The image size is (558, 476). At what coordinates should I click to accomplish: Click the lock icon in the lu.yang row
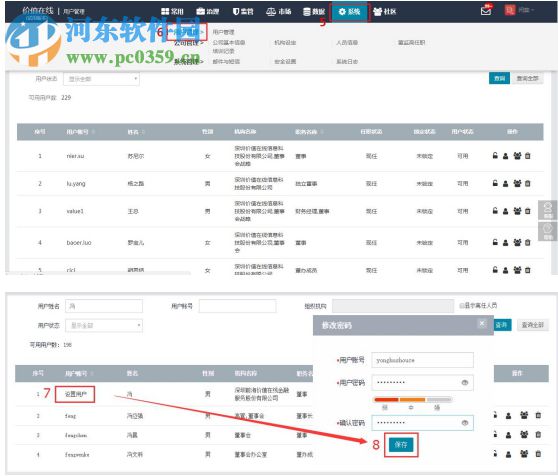point(495,183)
